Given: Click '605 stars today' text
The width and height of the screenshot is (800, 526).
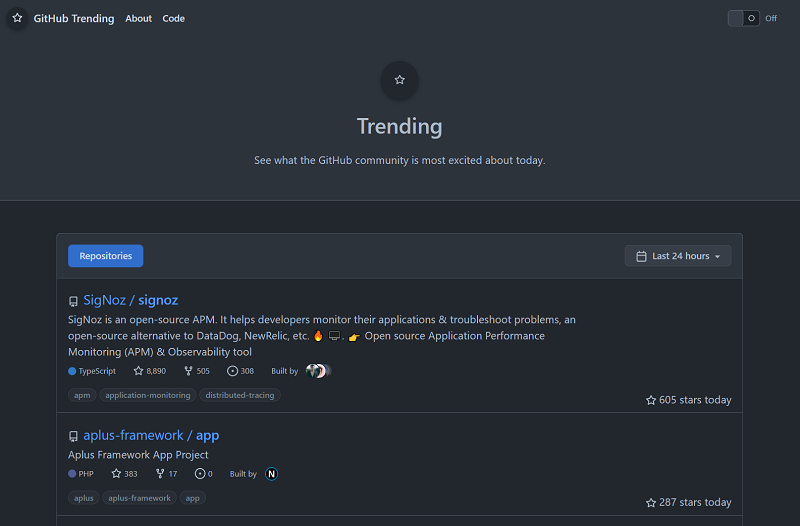Looking at the screenshot, I should click(x=695, y=400).
